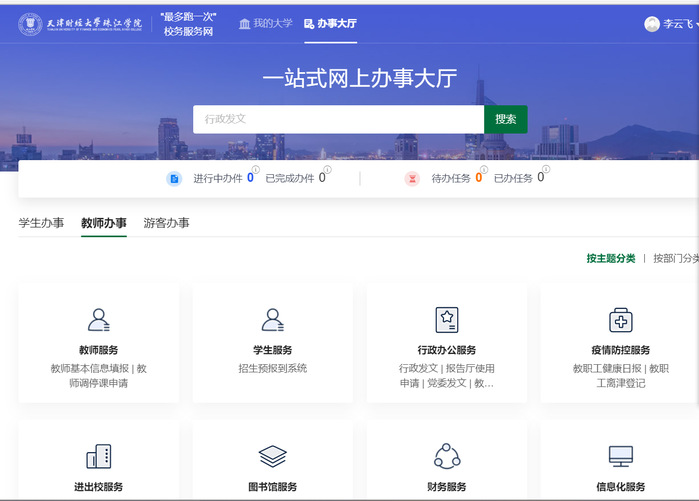699x501 pixels.
Task: Click the 待办任务 hourglass icon
Action: 412,179
